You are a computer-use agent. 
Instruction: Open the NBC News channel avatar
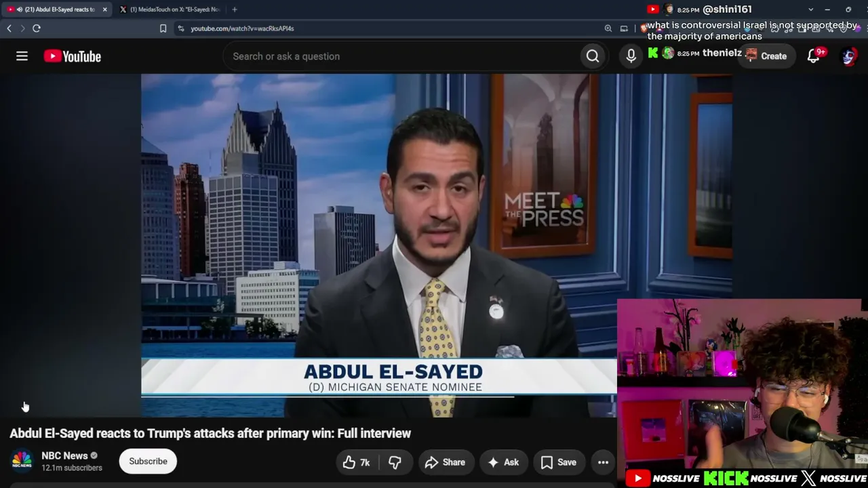22,461
